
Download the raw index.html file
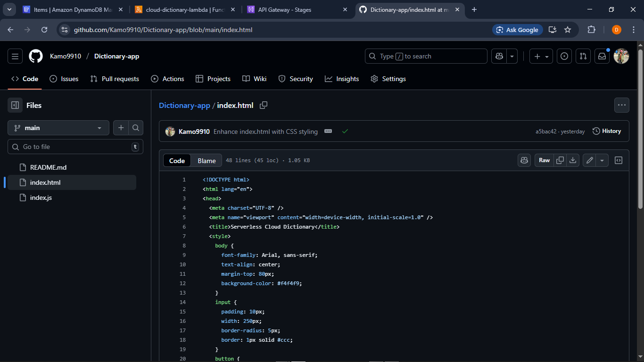573,160
